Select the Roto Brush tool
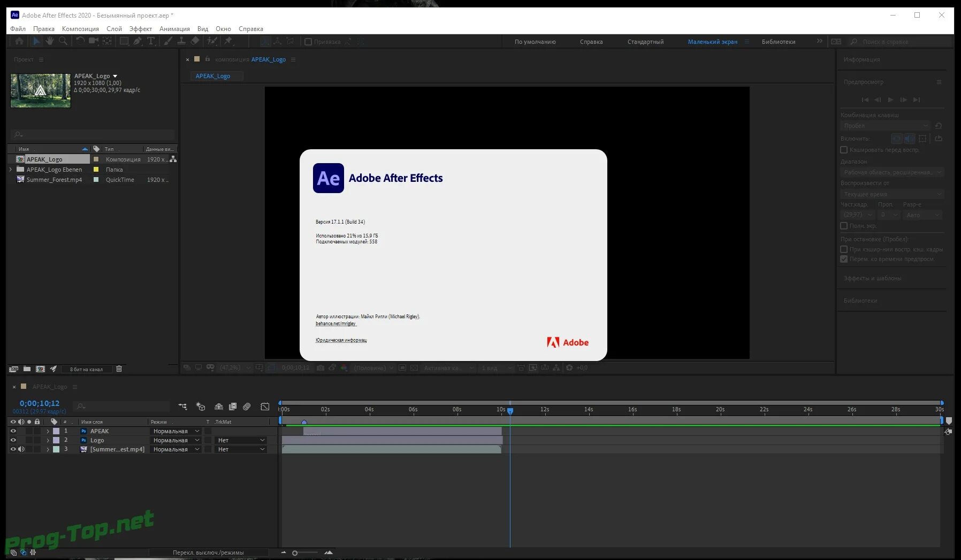 (x=212, y=41)
